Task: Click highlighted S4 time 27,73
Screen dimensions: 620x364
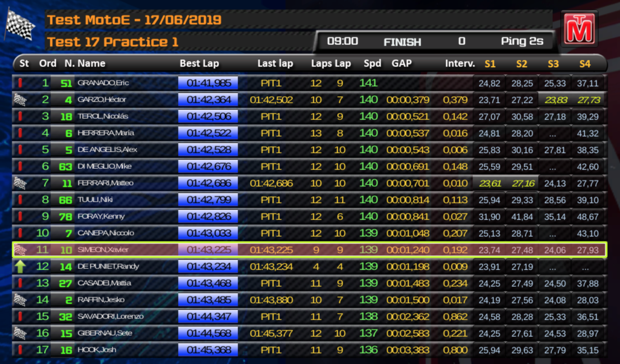Action: click(x=589, y=100)
